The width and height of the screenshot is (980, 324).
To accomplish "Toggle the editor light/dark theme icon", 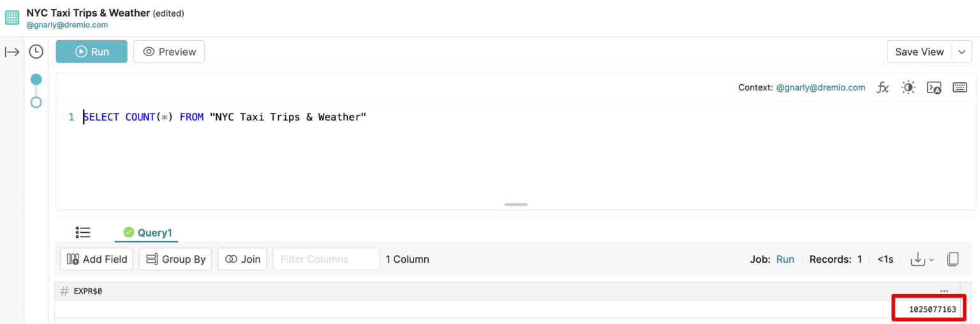I will tap(909, 87).
